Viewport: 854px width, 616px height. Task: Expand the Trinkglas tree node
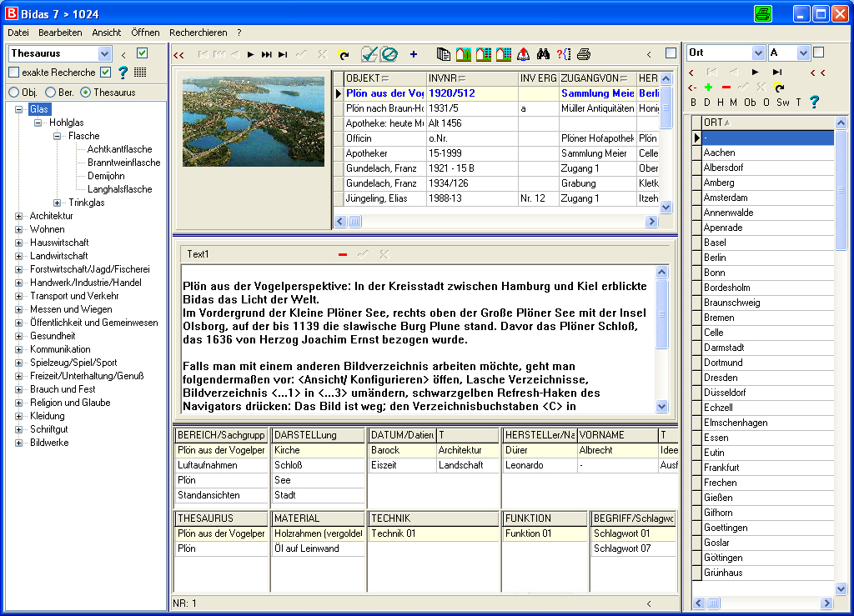pyautogui.click(x=57, y=203)
